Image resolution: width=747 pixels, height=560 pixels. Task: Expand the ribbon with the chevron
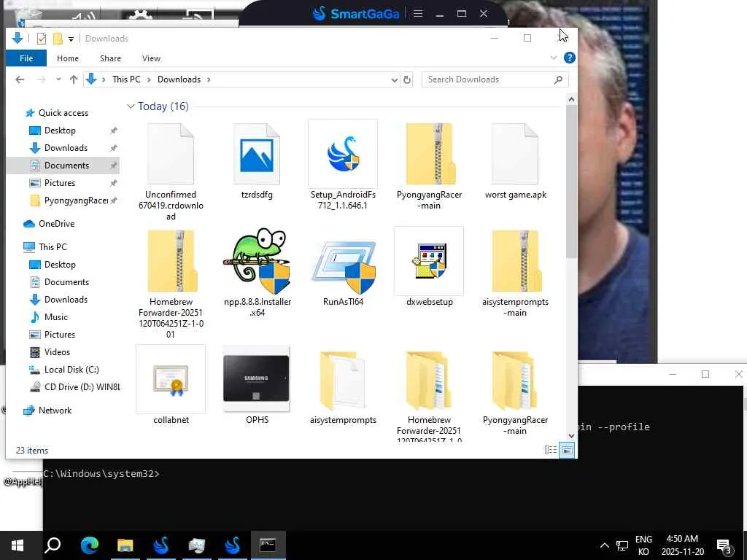point(553,58)
